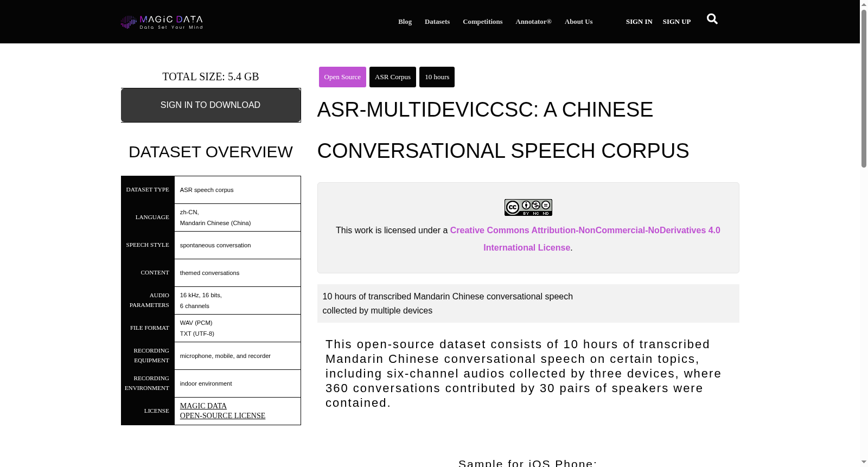The width and height of the screenshot is (868, 467).
Task: Click the 'TOTAL SIZE: 5.4 GB' text
Action: [210, 76]
